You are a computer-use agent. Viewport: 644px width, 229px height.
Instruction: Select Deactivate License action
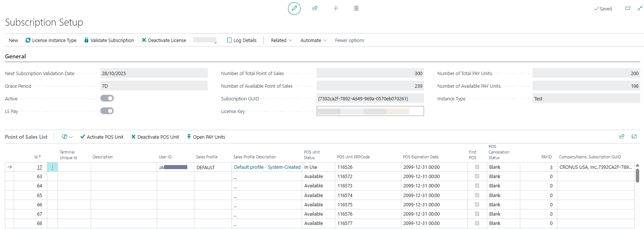(x=164, y=40)
